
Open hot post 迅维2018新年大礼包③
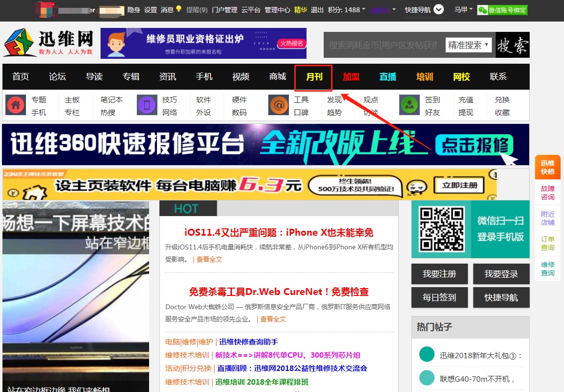[481, 356]
